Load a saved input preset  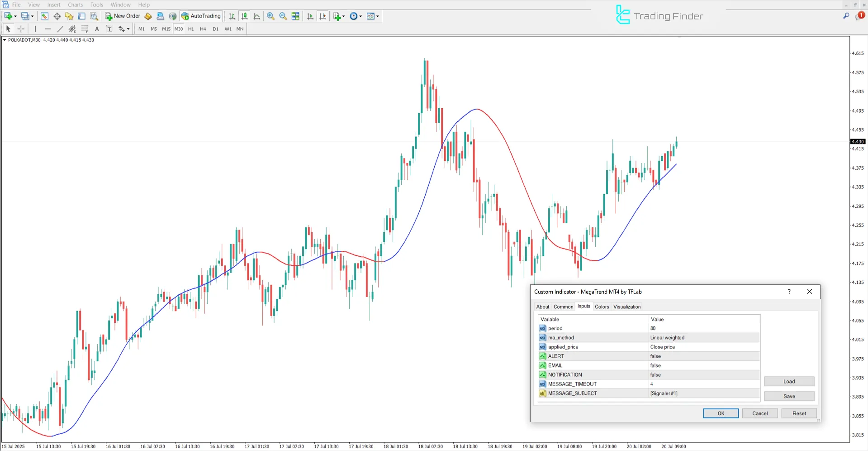[x=789, y=381]
